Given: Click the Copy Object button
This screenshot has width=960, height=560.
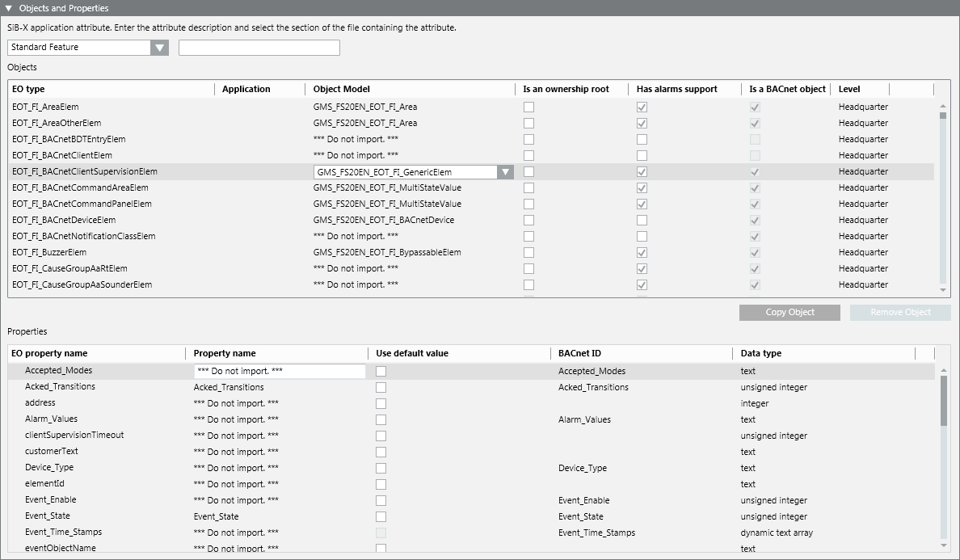Looking at the screenshot, I should (789, 313).
